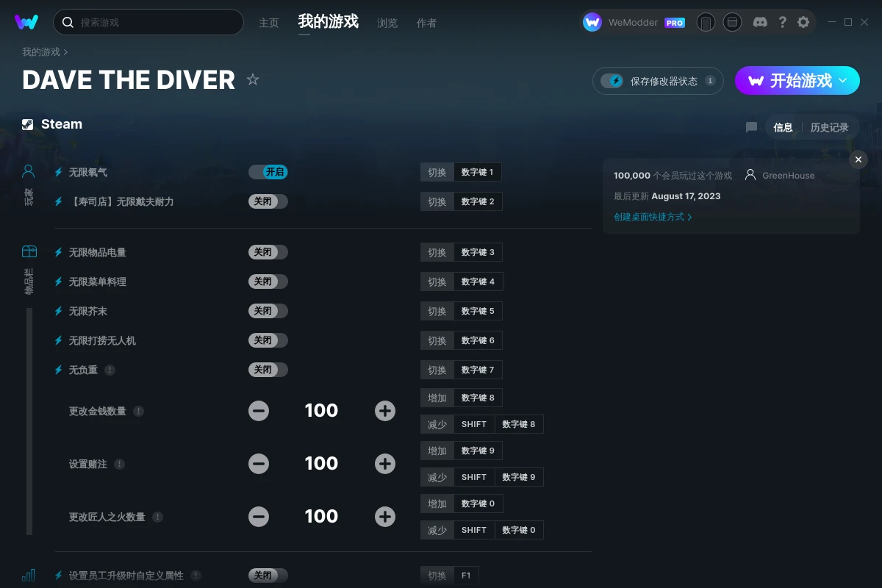Click the phone controller icon in header
The width and height of the screenshot is (882, 588).
[x=706, y=22]
